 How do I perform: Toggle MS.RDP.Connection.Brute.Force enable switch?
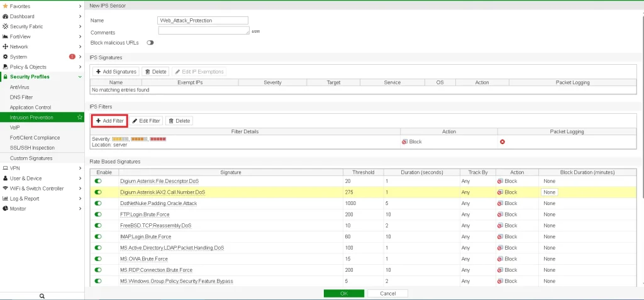[x=97, y=270]
